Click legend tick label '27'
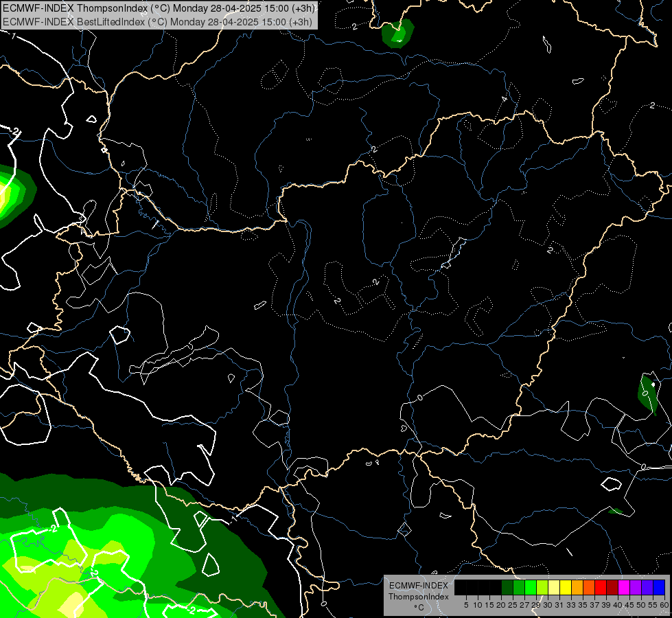 524,605
